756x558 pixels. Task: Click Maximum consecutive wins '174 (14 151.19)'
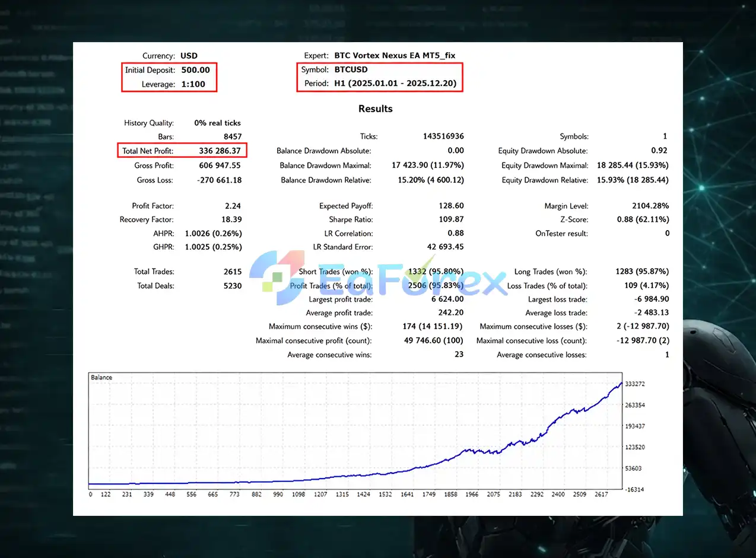433,326
